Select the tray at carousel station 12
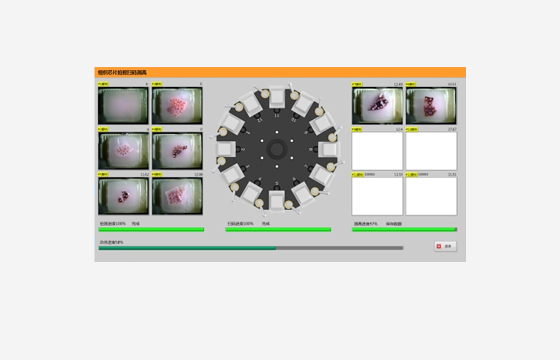The width and height of the screenshot is (560, 360). tap(251, 104)
